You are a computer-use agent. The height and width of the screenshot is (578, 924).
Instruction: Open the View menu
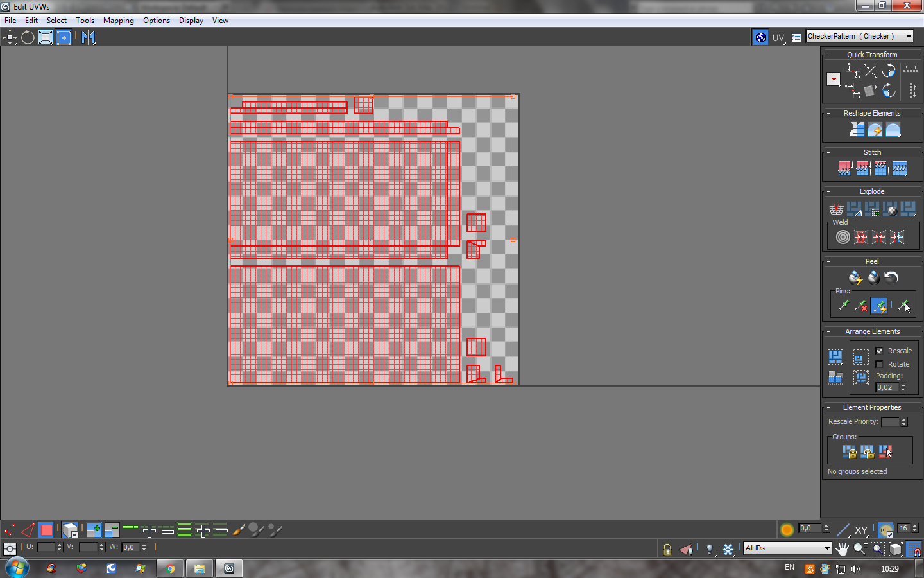coord(220,21)
